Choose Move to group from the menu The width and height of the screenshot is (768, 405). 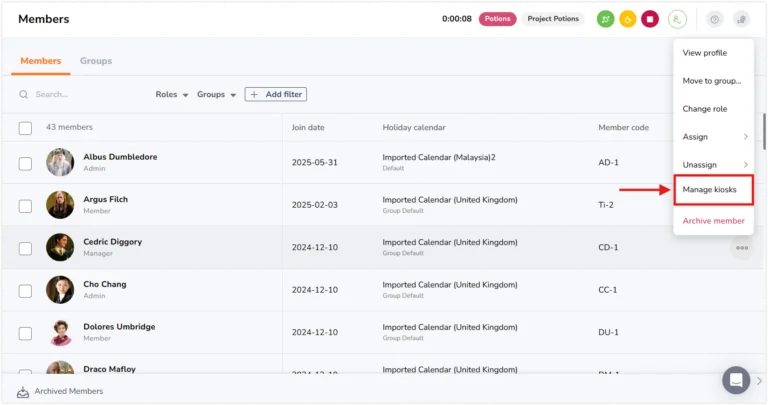tap(712, 81)
